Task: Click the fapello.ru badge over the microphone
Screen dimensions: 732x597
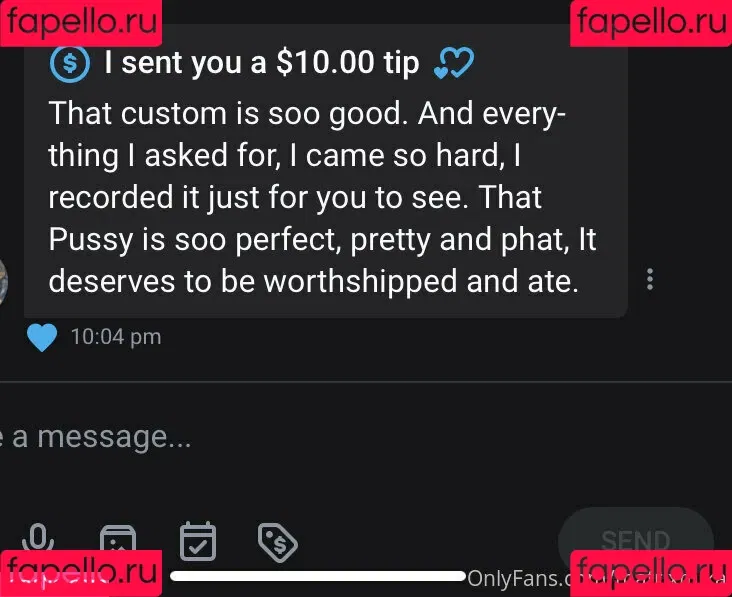Action: [x=81, y=573]
